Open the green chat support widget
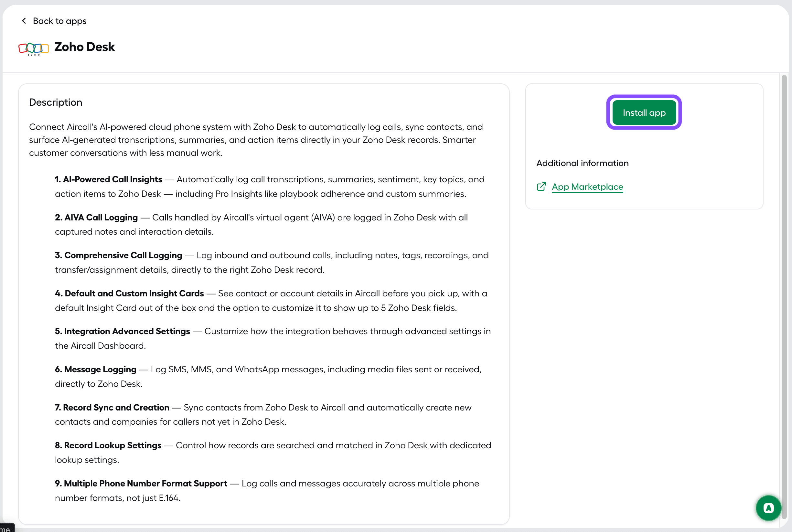The image size is (792, 532). (769, 508)
